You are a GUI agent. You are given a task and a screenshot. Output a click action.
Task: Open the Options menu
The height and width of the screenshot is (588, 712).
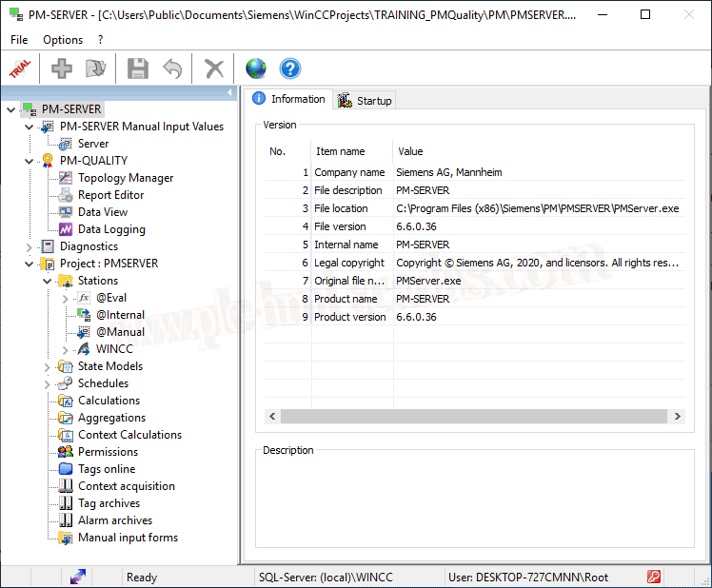[x=63, y=40]
